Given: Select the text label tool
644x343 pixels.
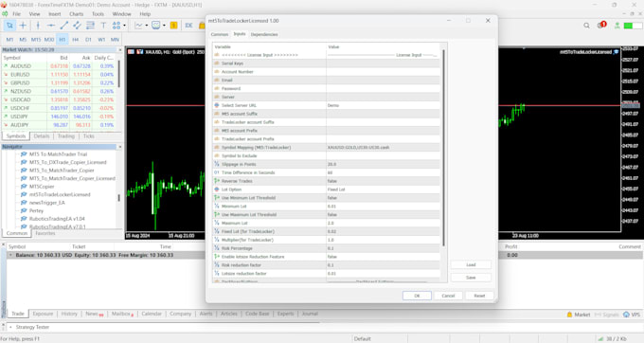Looking at the screenshot, I should [103, 26].
